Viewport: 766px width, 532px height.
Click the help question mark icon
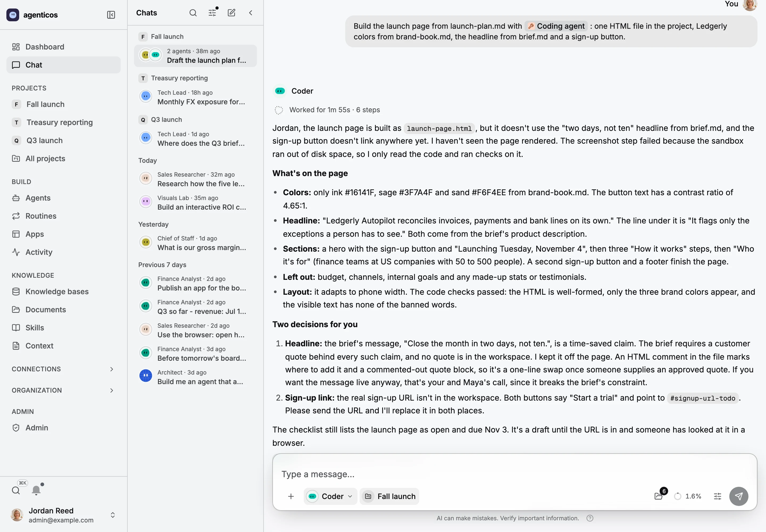(x=590, y=518)
